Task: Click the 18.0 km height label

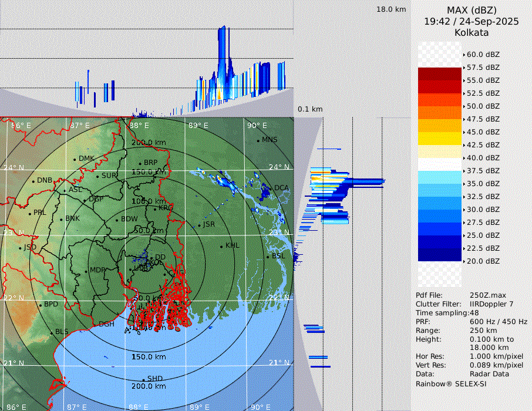Action: coord(391,9)
